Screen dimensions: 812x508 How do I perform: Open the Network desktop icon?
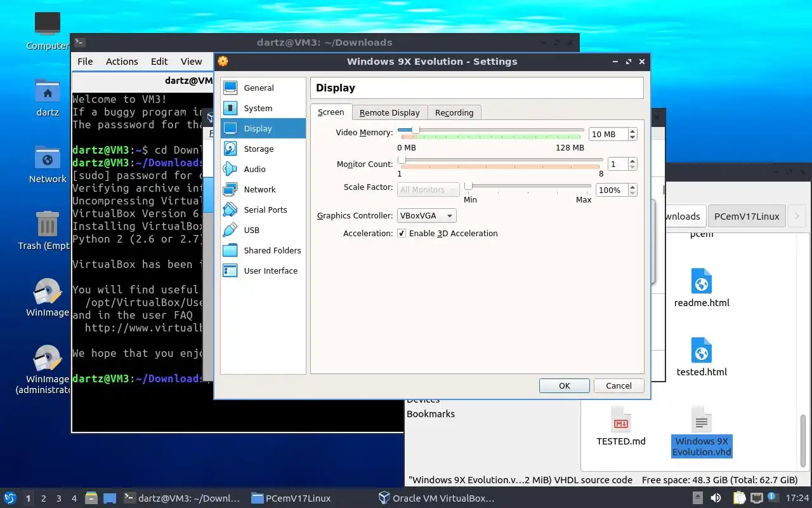pos(48,164)
